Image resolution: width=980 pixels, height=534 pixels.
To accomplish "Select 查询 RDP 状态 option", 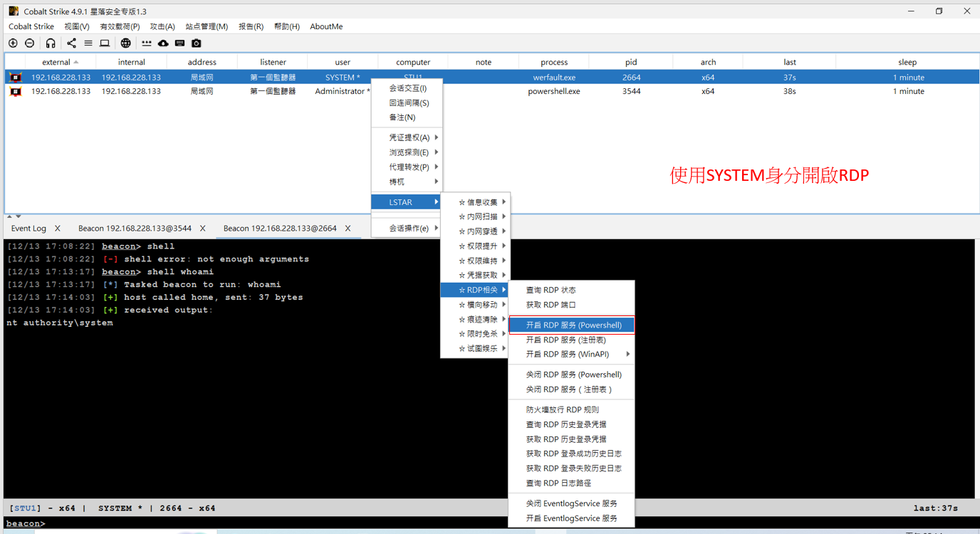I will coord(571,290).
